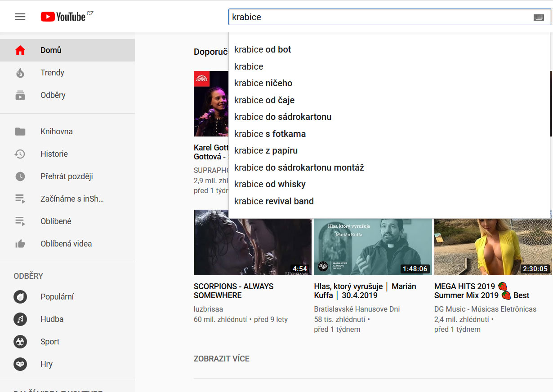Click the YouTube logo
The width and height of the screenshot is (553, 392).
coord(63,17)
